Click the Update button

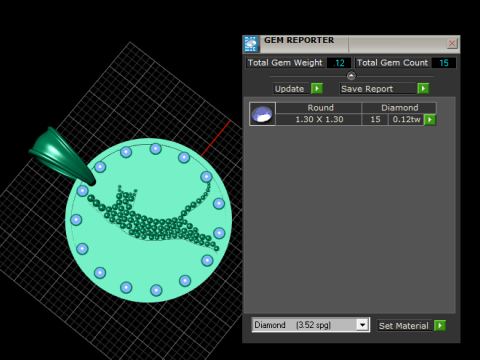point(291,89)
